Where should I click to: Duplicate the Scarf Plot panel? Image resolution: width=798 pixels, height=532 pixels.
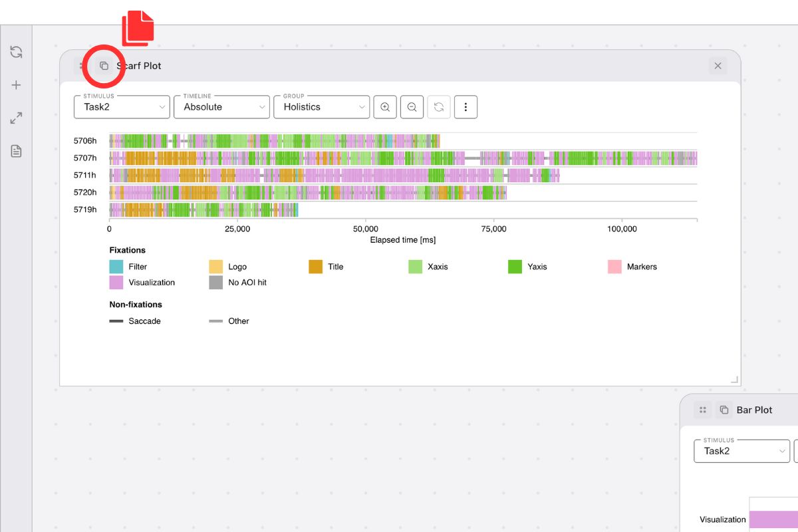(x=103, y=66)
